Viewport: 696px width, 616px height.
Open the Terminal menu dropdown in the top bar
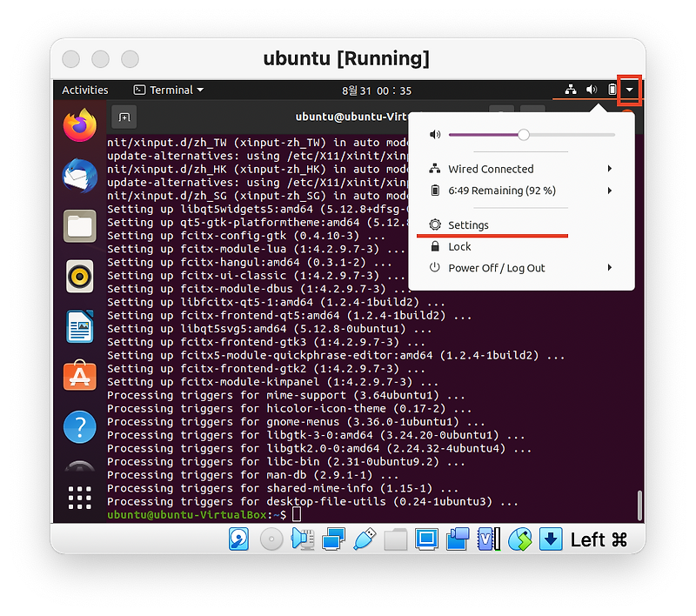(168, 90)
